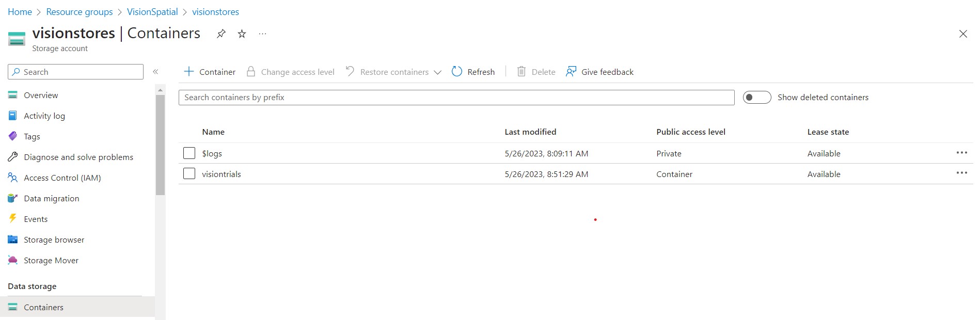Open context menu for visiontrials row
Screen dimensions: 980x320
click(961, 173)
